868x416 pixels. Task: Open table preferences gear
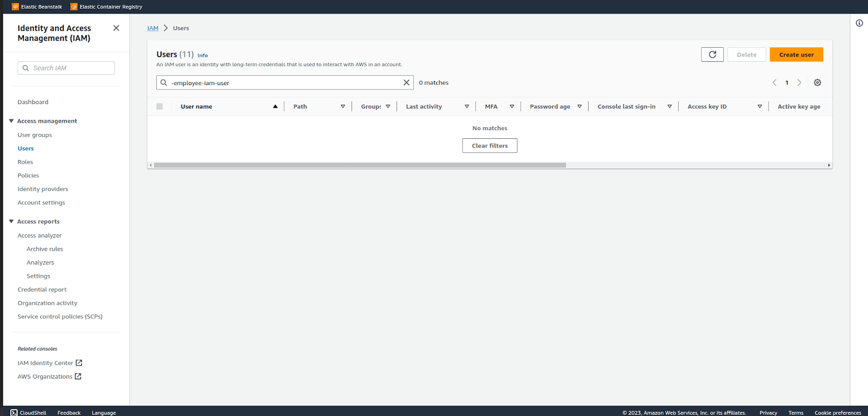click(818, 82)
